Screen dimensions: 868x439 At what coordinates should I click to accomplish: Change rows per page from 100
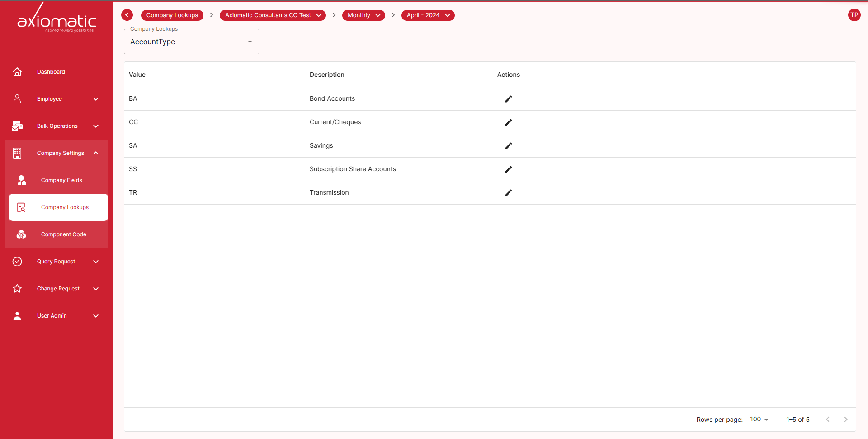(759, 420)
